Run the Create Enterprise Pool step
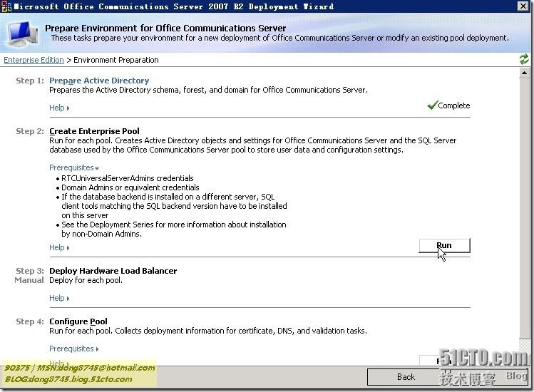The image size is (534, 392). 444,246
